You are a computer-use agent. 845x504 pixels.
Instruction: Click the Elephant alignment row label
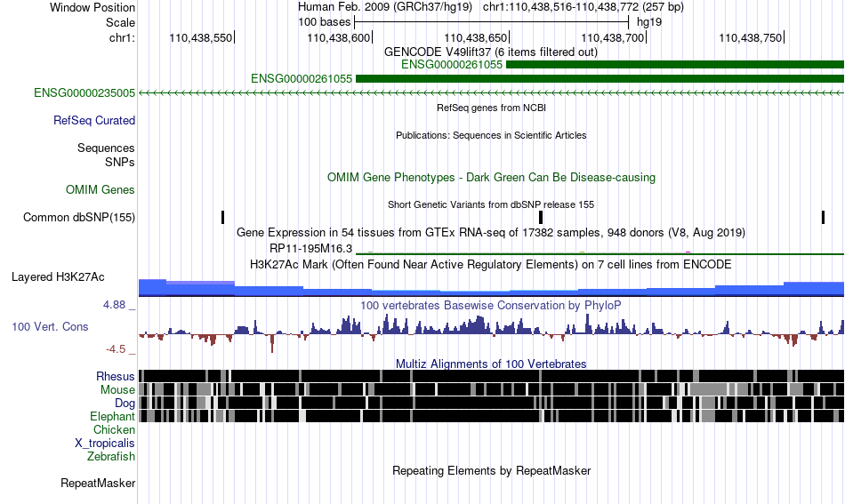click(x=113, y=416)
